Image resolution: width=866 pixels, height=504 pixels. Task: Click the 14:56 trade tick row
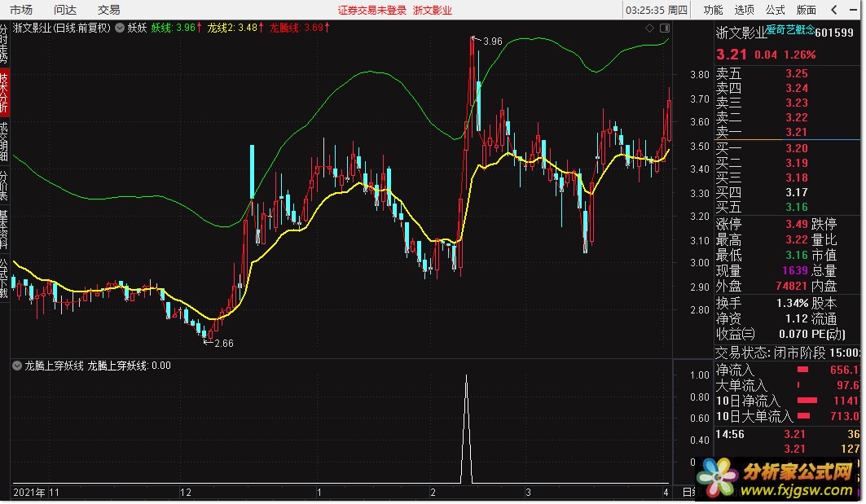pyautogui.click(x=788, y=435)
